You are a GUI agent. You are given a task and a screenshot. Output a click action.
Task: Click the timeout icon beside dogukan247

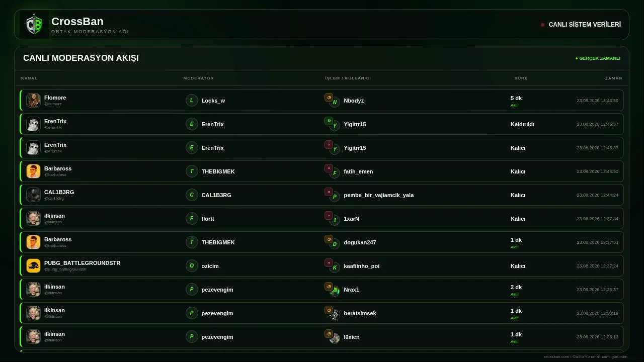click(x=329, y=239)
